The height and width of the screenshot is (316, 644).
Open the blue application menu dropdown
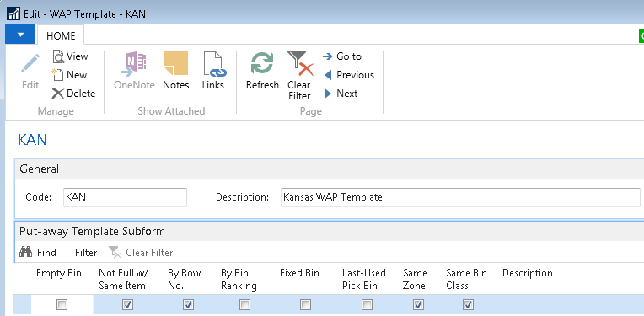(x=20, y=35)
